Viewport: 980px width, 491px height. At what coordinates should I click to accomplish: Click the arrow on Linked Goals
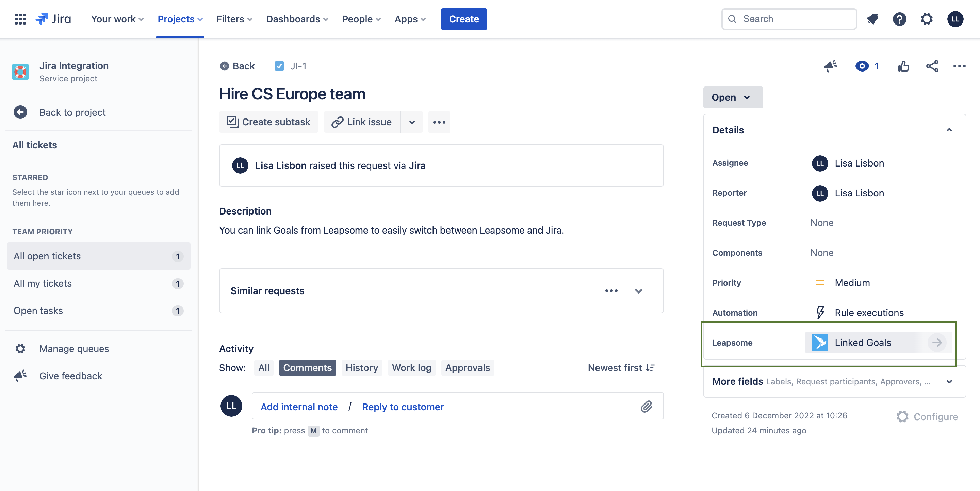click(937, 343)
